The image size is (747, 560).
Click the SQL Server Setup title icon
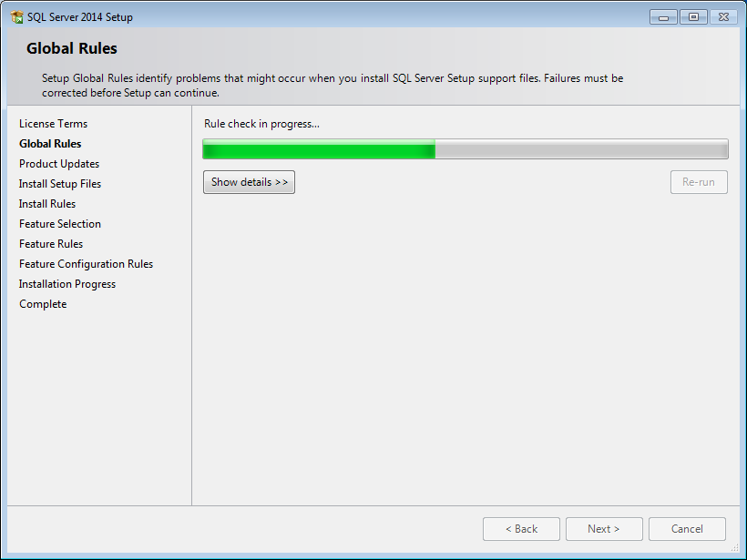(x=16, y=17)
